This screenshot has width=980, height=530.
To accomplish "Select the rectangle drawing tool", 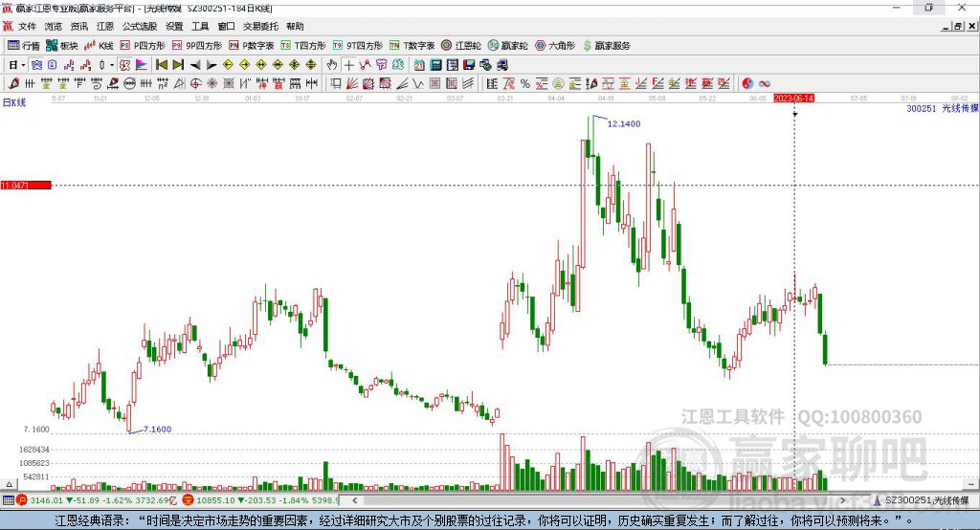I will coord(336,84).
